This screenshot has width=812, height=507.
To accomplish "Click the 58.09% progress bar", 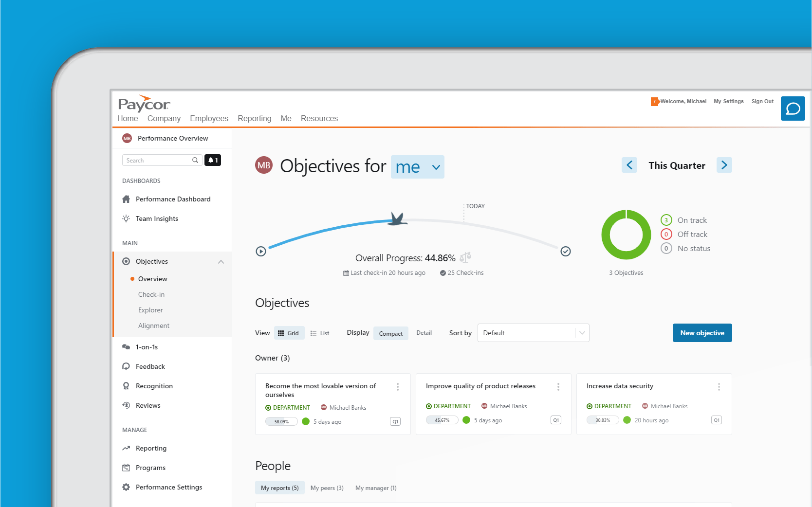I will pyautogui.click(x=281, y=421).
